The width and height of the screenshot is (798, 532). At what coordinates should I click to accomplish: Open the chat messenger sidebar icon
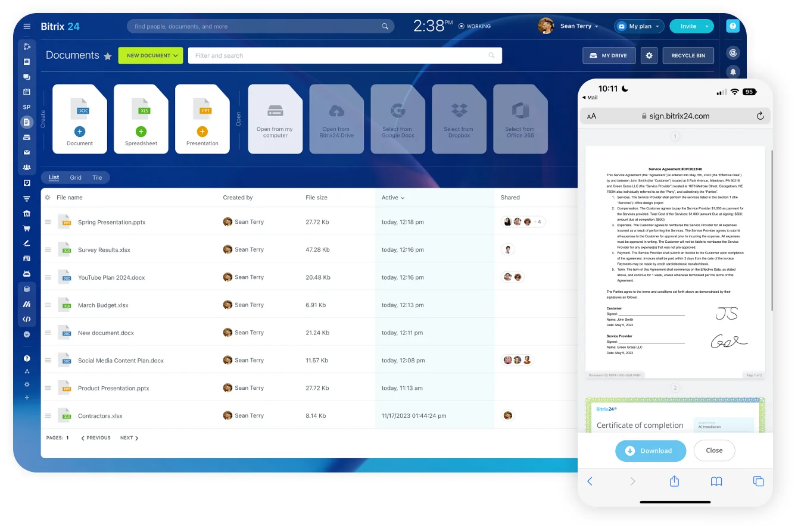tap(27, 77)
